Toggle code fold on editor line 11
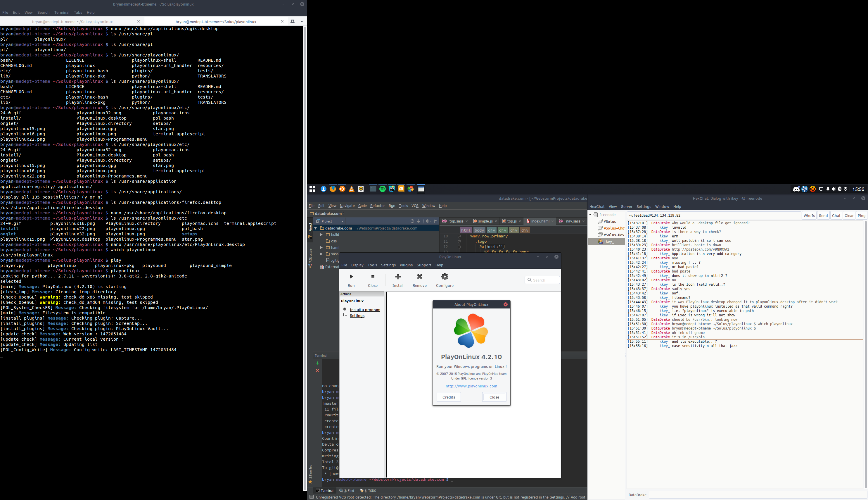 [x=459, y=242]
